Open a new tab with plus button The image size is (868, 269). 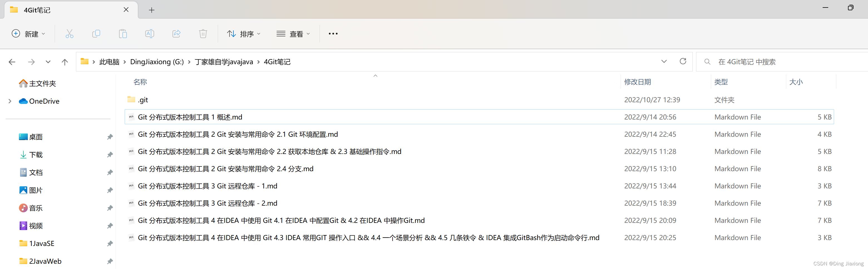click(152, 10)
